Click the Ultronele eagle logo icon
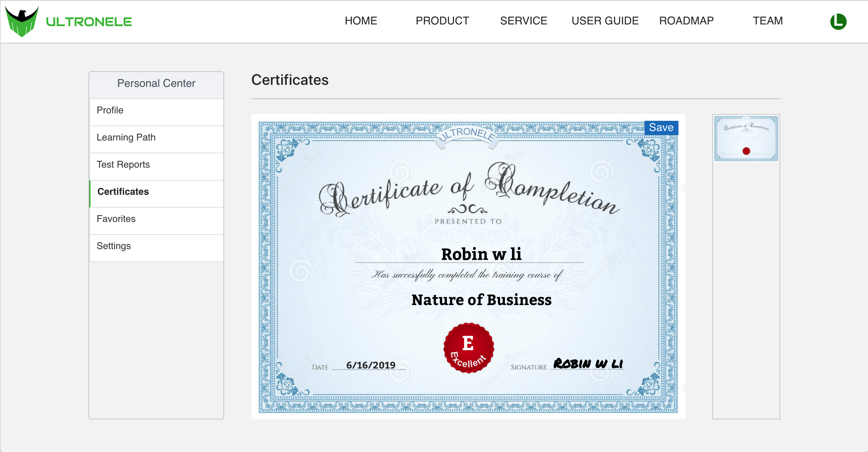This screenshot has height=452, width=868. [22, 21]
